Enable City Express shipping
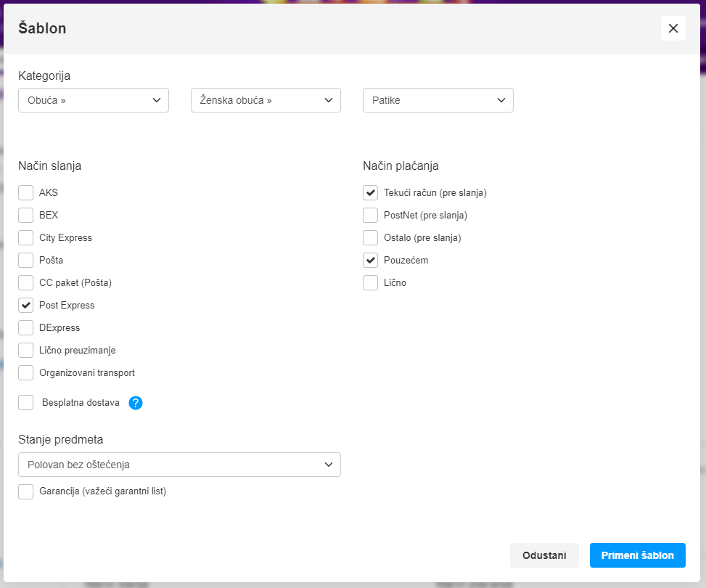The height and width of the screenshot is (588, 706). (x=25, y=238)
